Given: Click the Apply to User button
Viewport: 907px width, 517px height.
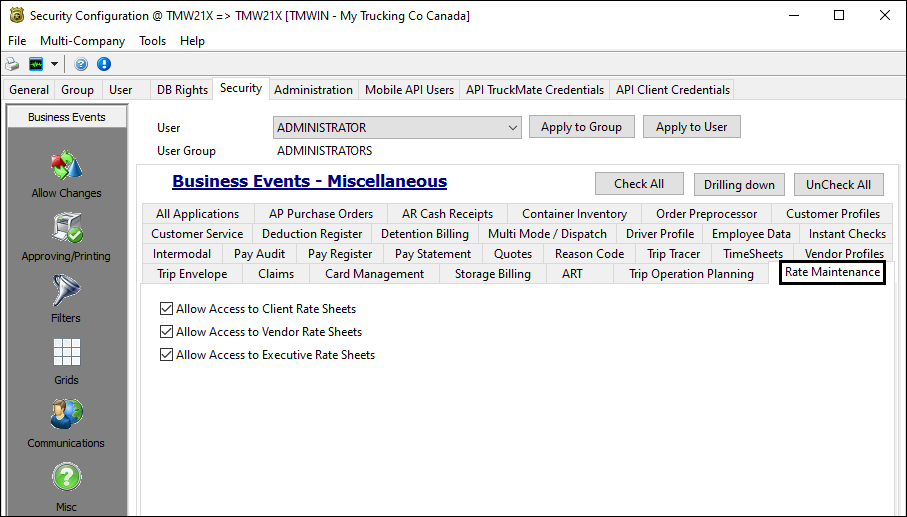Looking at the screenshot, I should (x=691, y=127).
